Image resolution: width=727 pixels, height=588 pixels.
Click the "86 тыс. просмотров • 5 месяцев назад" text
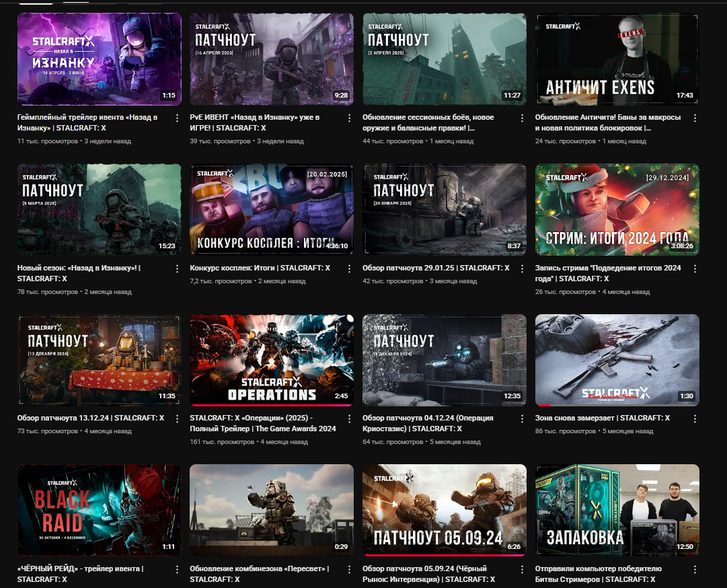click(594, 431)
